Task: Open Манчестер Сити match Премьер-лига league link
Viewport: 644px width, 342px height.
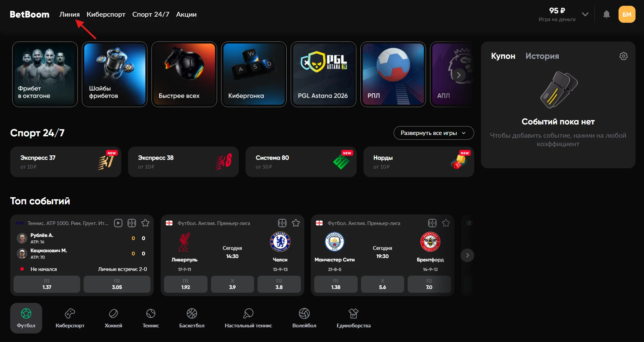Action: click(x=364, y=223)
